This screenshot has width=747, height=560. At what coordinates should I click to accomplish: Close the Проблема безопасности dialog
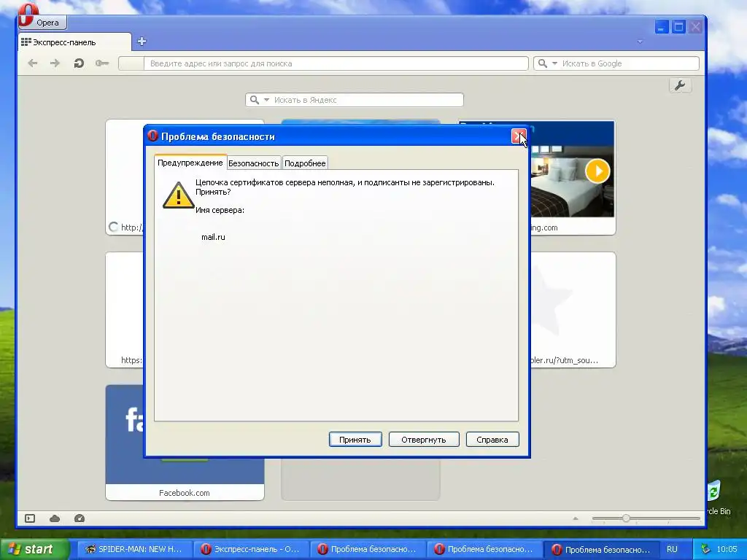(x=519, y=136)
